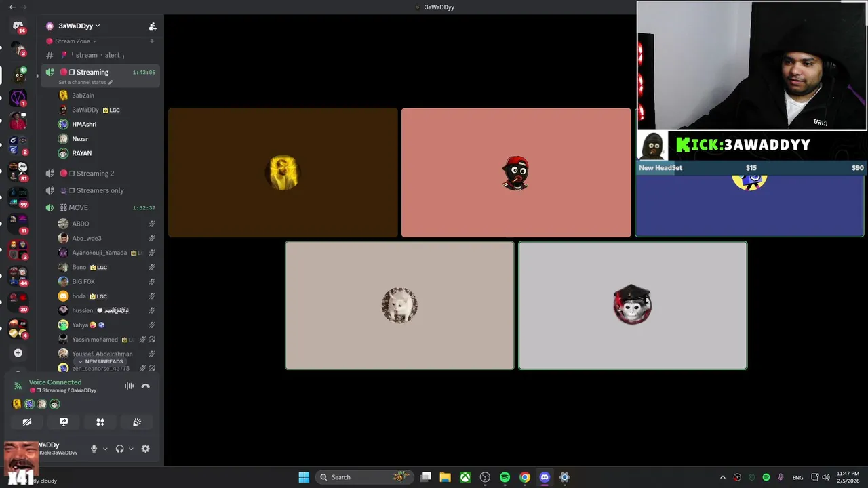Click muted mic icon next to BIG FOX
Image resolution: width=868 pixels, height=488 pixels.
pyautogui.click(x=152, y=281)
